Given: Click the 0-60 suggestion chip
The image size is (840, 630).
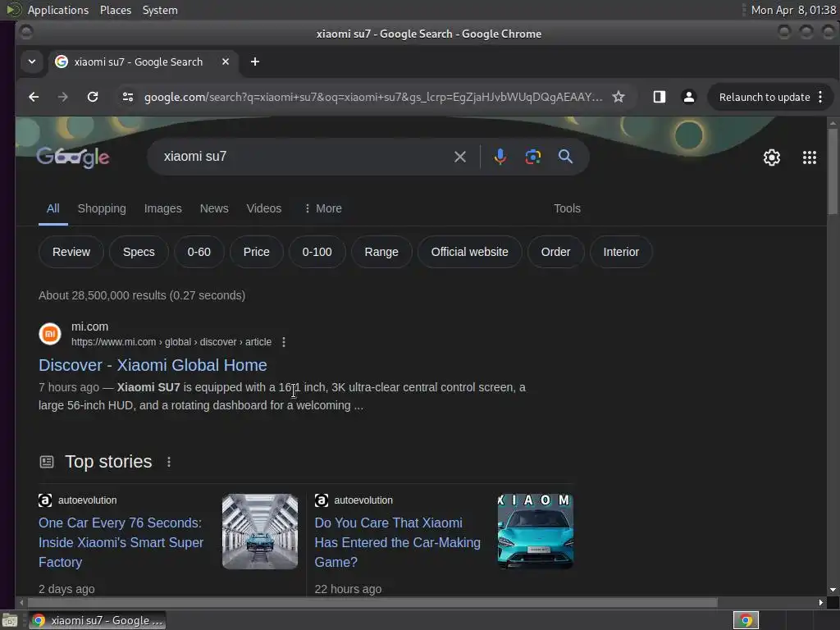Looking at the screenshot, I should [199, 252].
